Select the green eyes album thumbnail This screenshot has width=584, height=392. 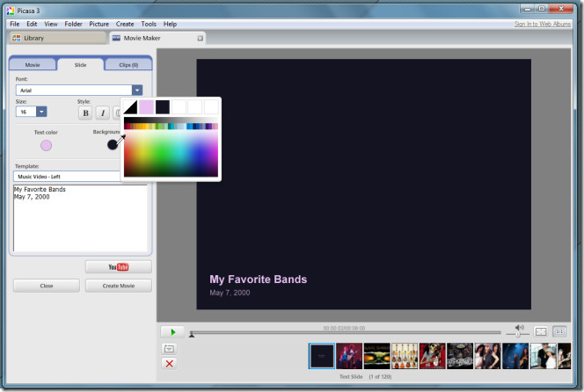coord(377,356)
